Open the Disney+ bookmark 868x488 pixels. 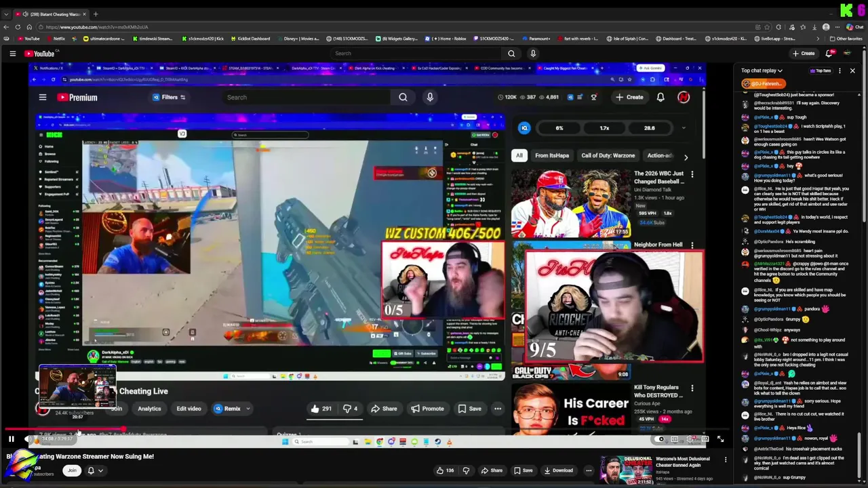(x=297, y=39)
